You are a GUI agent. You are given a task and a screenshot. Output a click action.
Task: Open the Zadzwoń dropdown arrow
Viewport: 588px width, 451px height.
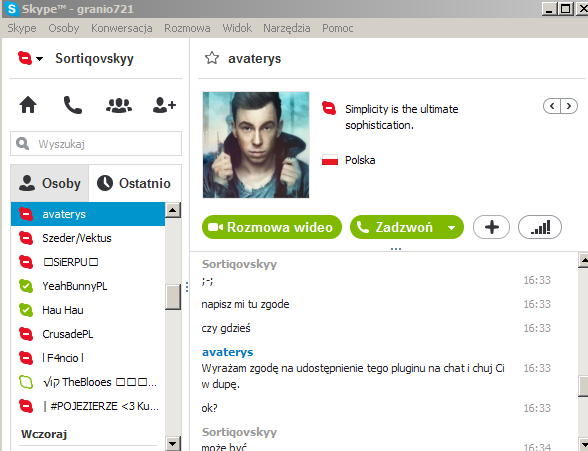[x=452, y=228]
